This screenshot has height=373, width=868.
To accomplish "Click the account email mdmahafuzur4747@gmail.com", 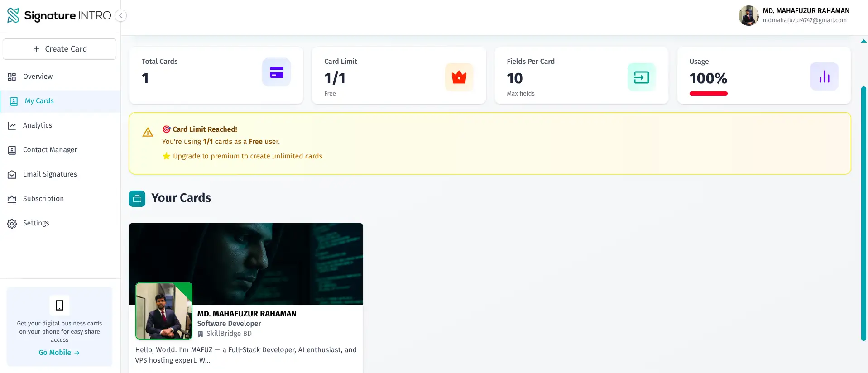I will coord(805,20).
